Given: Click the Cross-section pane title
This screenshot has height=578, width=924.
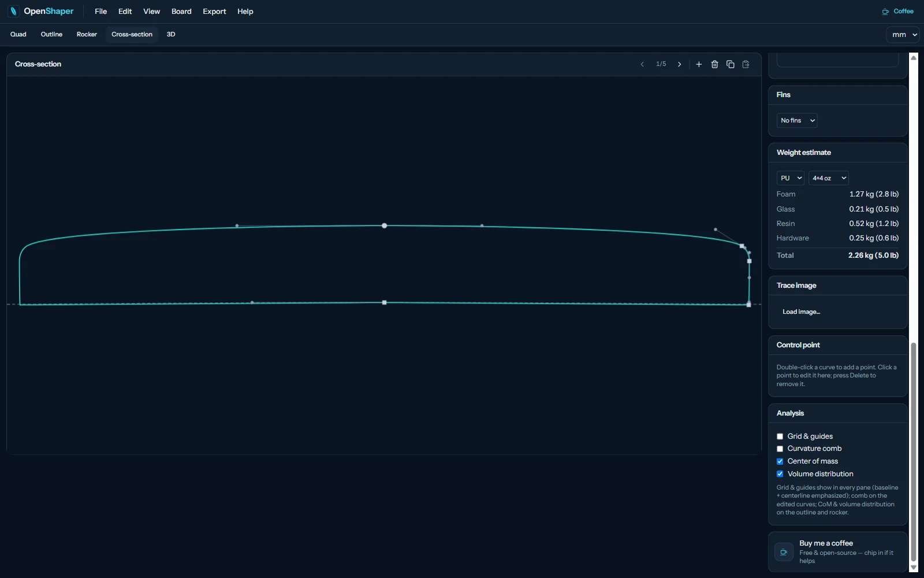Looking at the screenshot, I should click(38, 64).
